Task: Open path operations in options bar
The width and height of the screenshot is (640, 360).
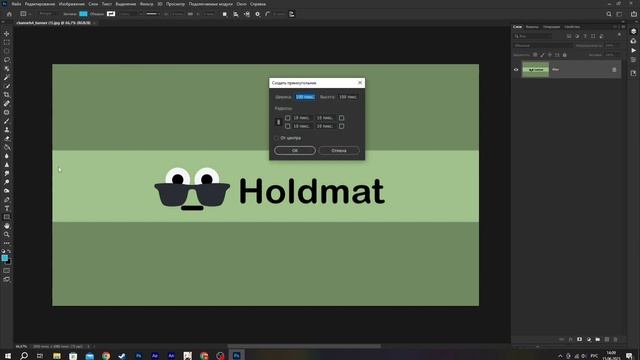Action: pos(224,14)
